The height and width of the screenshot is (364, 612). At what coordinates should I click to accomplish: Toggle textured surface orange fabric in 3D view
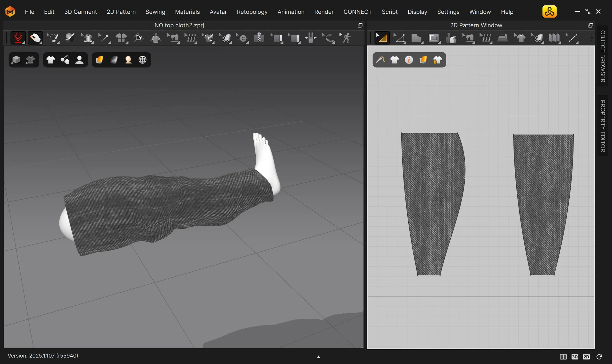[x=99, y=60]
